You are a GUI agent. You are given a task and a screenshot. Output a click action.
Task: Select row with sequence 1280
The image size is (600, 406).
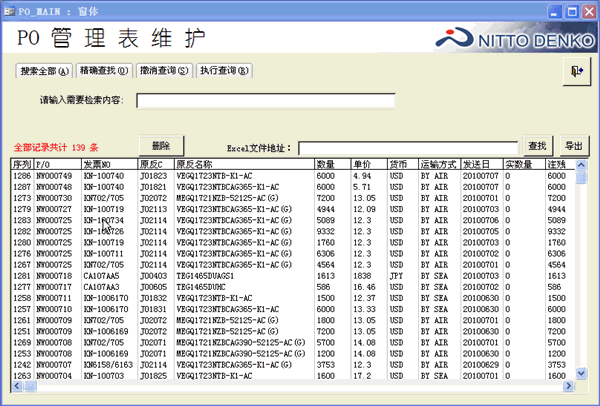point(293,243)
